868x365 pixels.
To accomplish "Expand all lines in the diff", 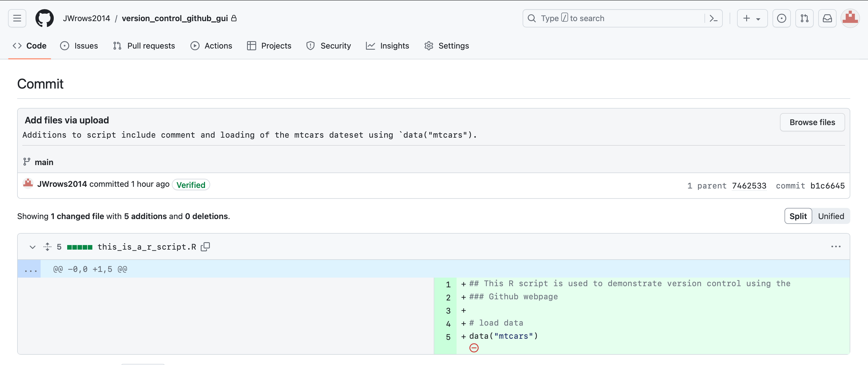I will pos(47,247).
